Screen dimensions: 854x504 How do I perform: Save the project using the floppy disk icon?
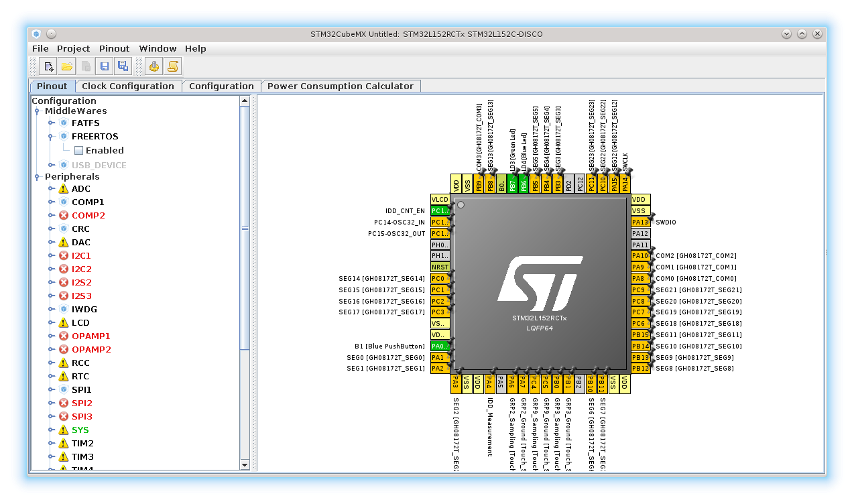pos(104,66)
